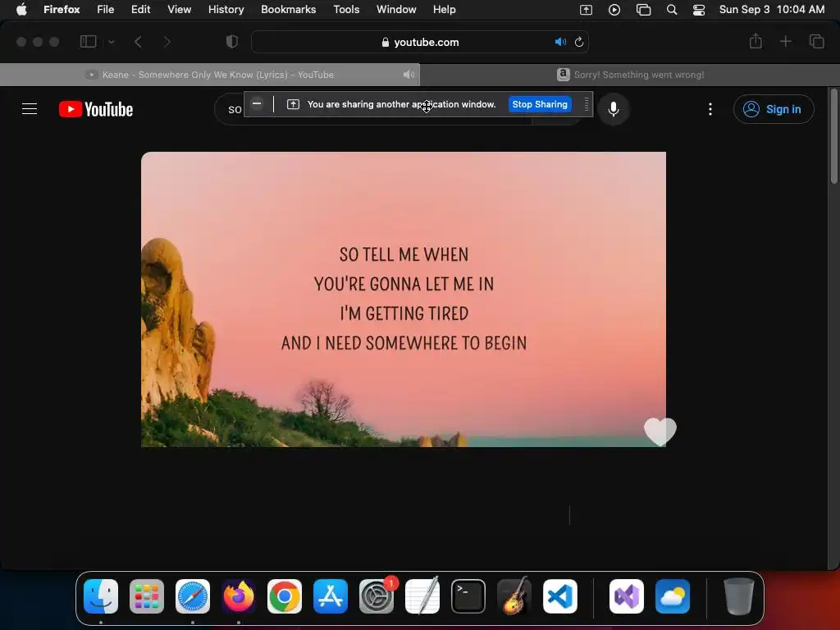Minimize the screen sharing indicator bar
Viewport: 840px width, 630px height.
(x=257, y=103)
